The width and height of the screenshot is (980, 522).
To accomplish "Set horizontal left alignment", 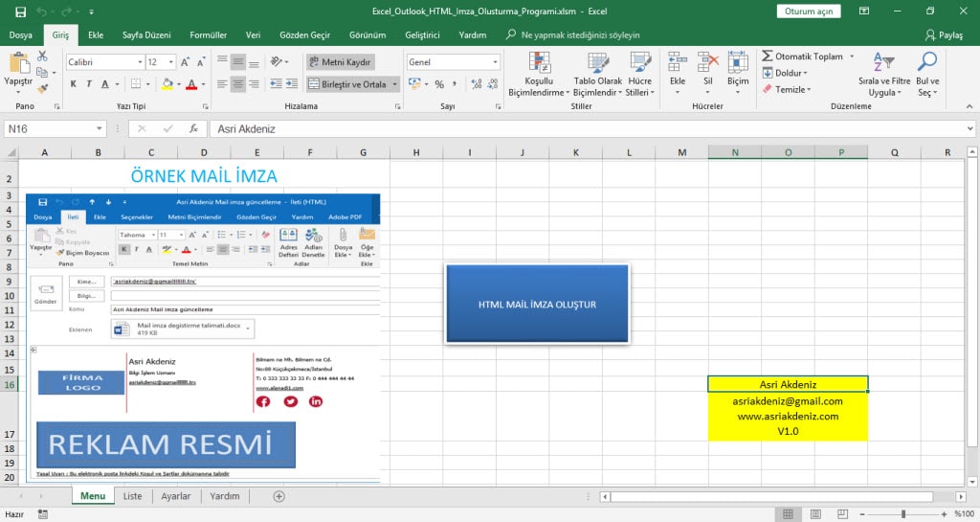I will (x=222, y=83).
